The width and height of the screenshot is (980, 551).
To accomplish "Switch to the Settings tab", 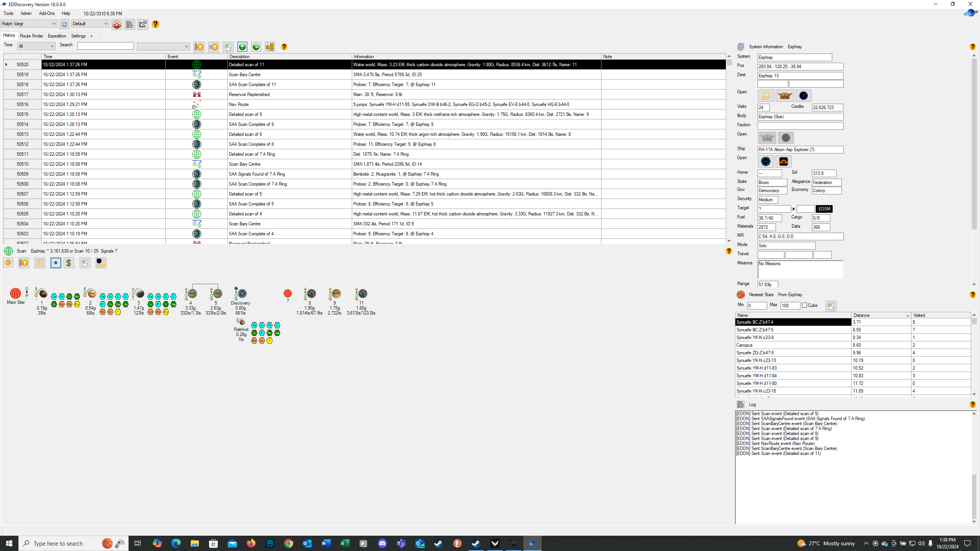I will [x=78, y=36].
